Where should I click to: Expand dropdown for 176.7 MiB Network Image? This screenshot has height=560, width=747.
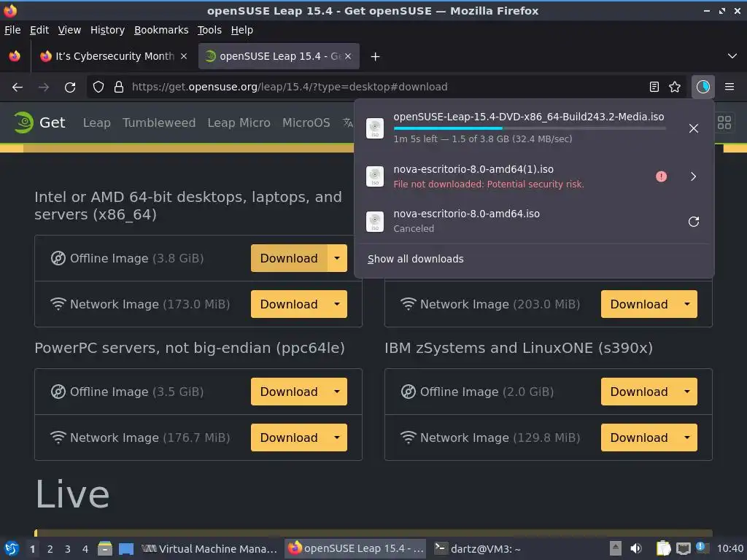coord(337,437)
